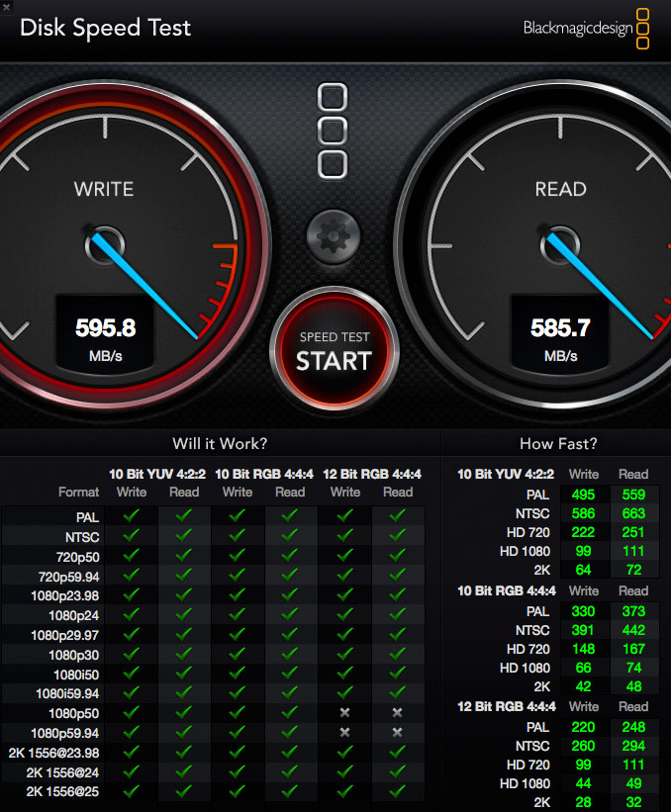This screenshot has width=671, height=812.
Task: Open settings via gear icon
Action: (x=334, y=236)
